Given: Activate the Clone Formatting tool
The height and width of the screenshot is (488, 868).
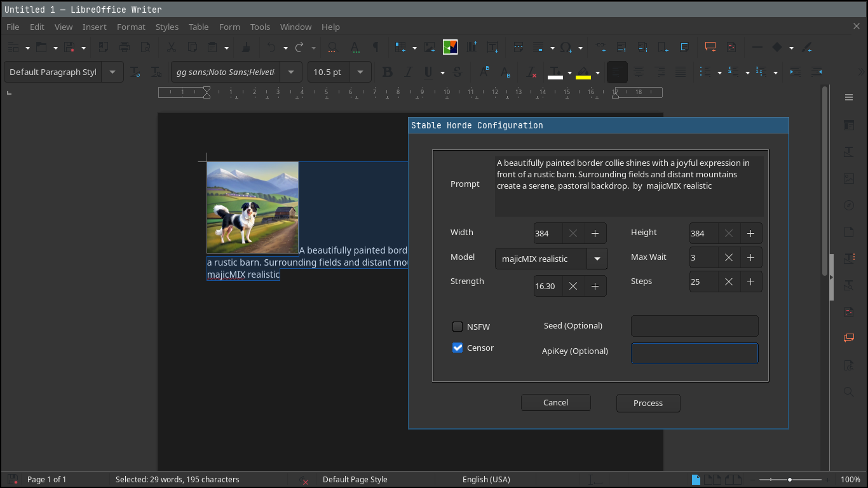Looking at the screenshot, I should 247,47.
